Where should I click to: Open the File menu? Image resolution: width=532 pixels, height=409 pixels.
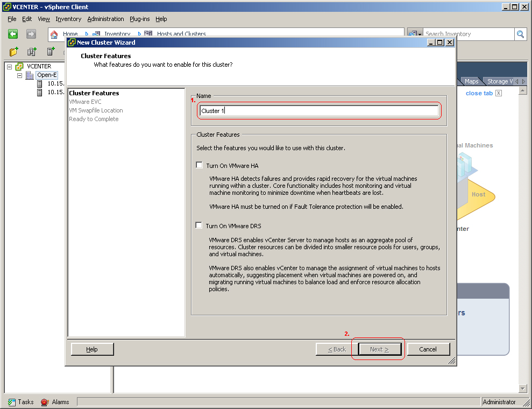click(x=12, y=19)
